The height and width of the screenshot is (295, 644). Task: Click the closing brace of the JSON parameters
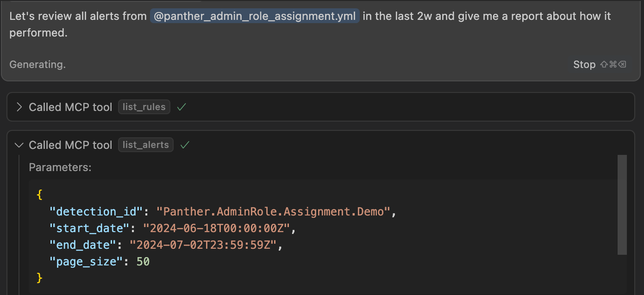[39, 278]
